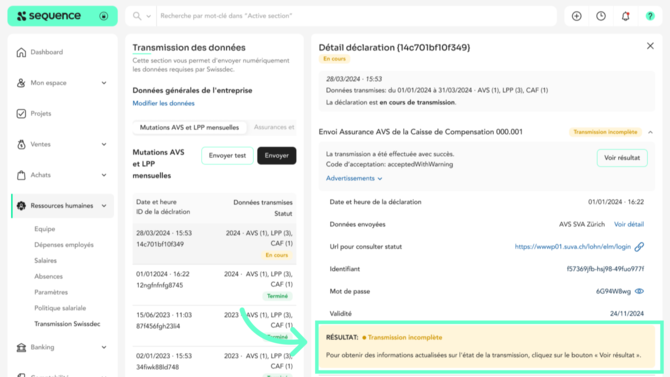The width and height of the screenshot is (670, 377).
Task: Open notifications bell icon
Action: 626,16
